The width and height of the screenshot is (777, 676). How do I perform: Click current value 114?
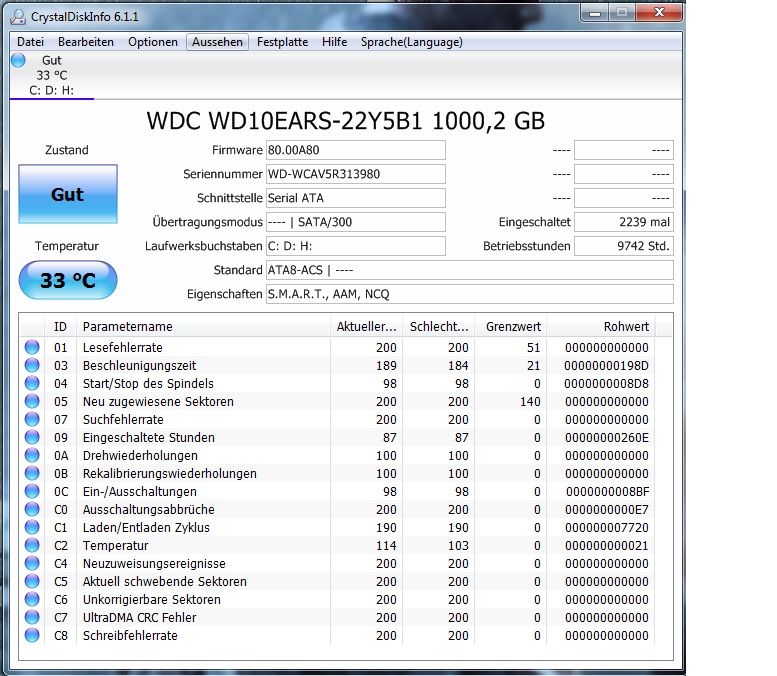point(386,546)
